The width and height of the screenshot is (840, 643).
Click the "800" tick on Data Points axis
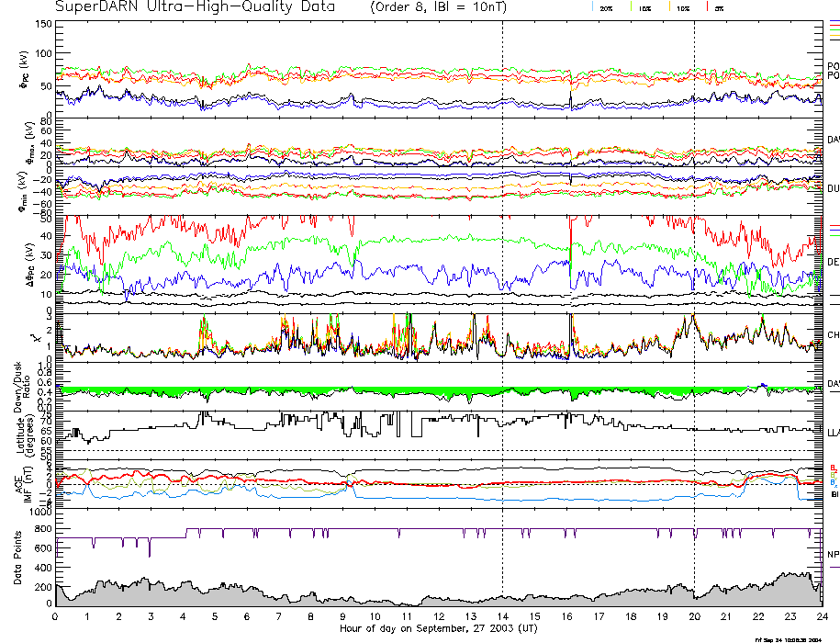point(43,529)
